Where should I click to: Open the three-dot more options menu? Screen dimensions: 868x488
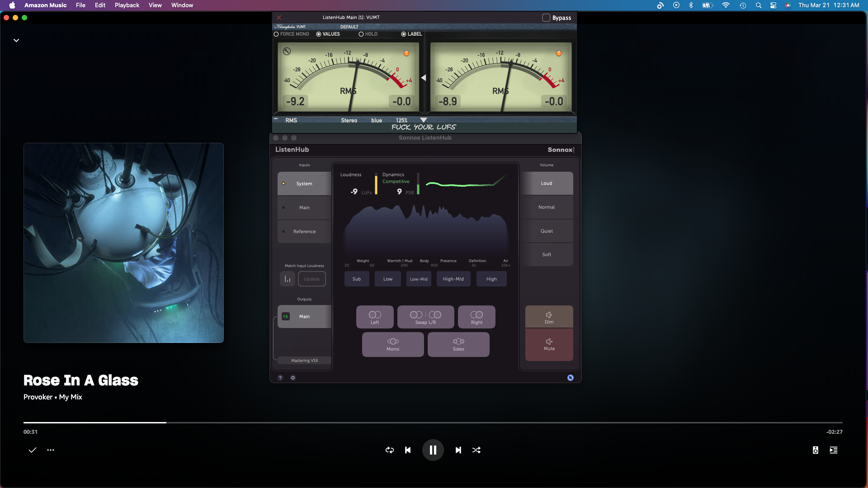51,450
